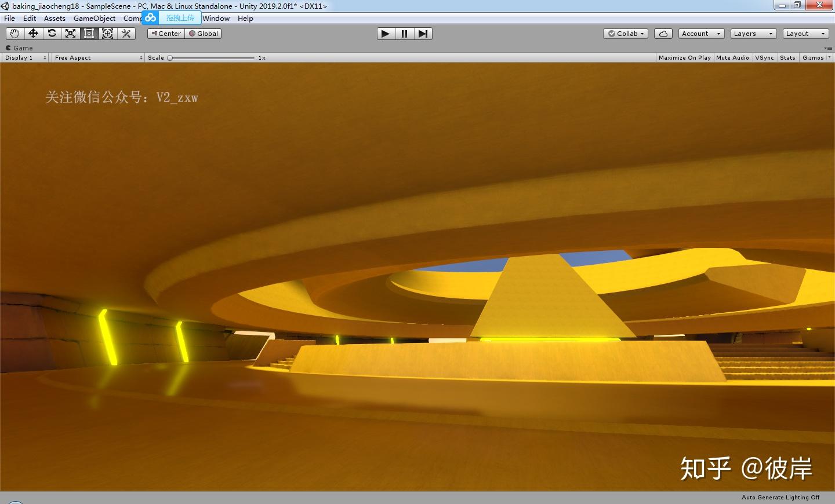Pause the game playback

pos(404,34)
